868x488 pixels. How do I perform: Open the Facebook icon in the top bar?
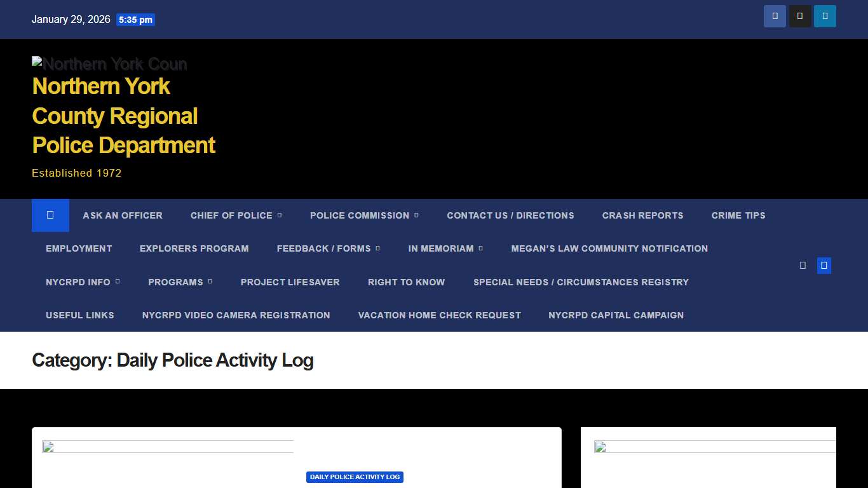775,16
